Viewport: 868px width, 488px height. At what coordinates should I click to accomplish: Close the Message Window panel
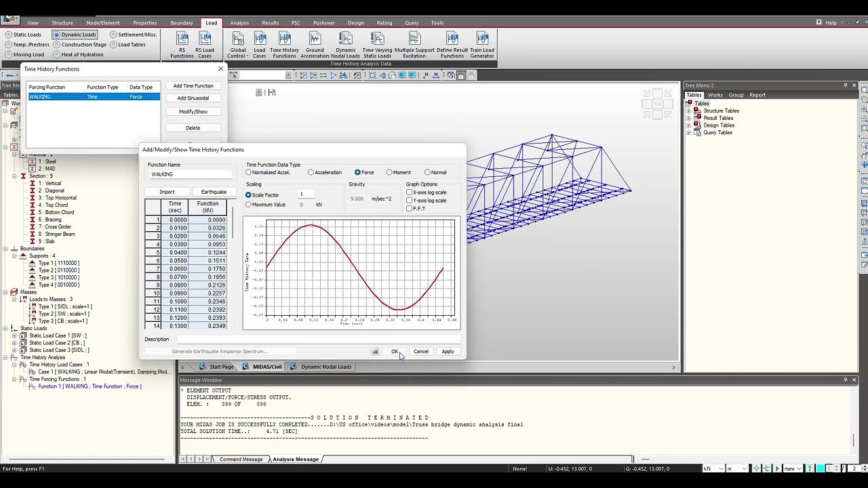coord(854,380)
